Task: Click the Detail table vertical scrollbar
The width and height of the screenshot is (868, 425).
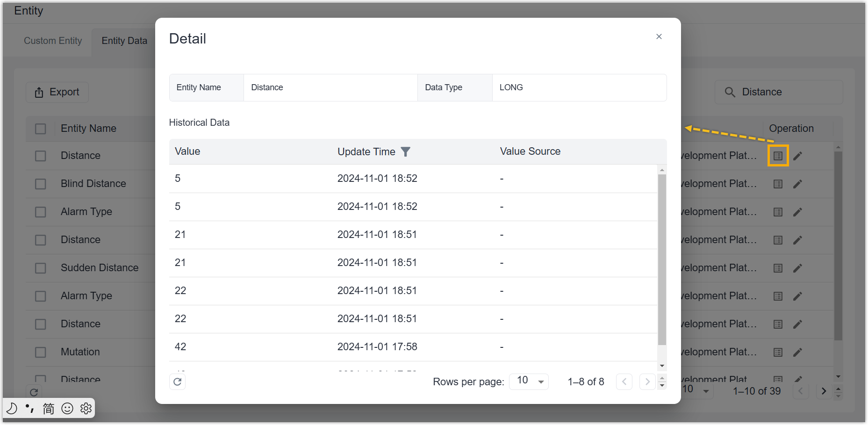Action: (x=662, y=259)
